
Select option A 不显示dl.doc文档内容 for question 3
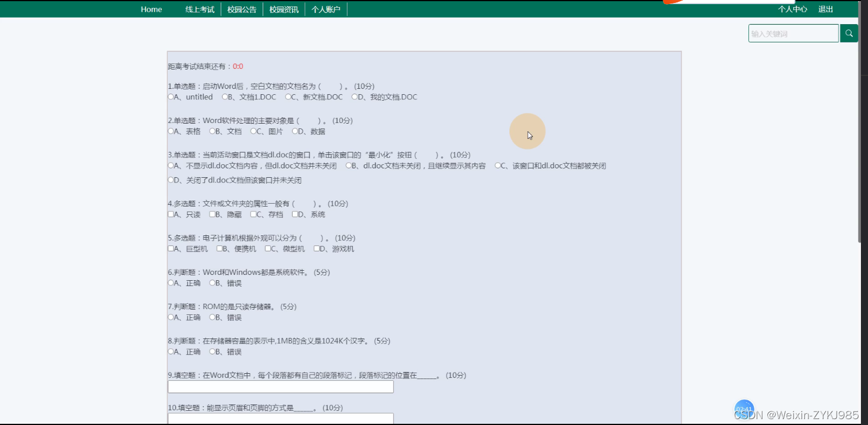point(171,165)
